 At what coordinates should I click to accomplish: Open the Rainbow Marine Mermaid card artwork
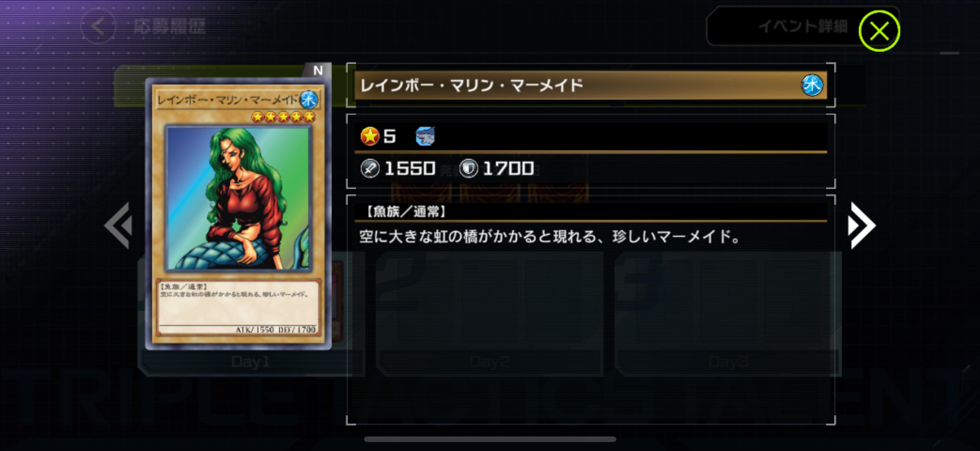238,198
